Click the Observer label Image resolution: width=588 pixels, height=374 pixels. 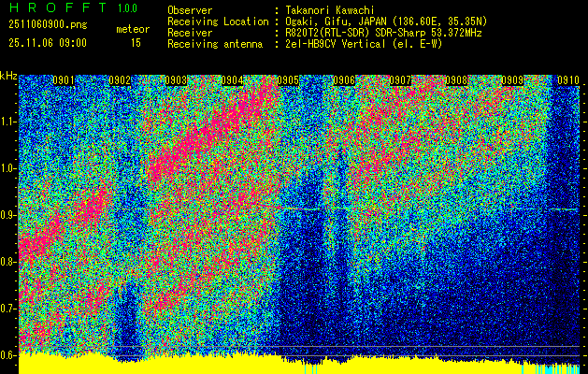190,10
